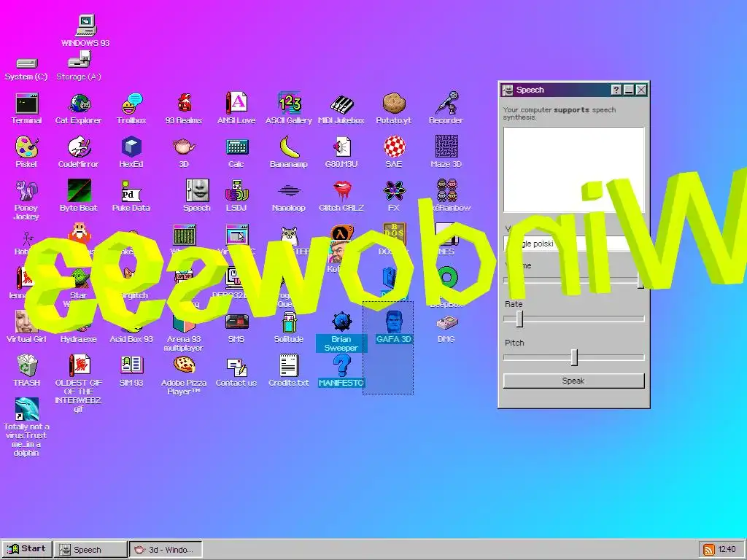Image resolution: width=747 pixels, height=560 pixels.
Task: Open the Piskel palette icon
Action: click(27, 152)
